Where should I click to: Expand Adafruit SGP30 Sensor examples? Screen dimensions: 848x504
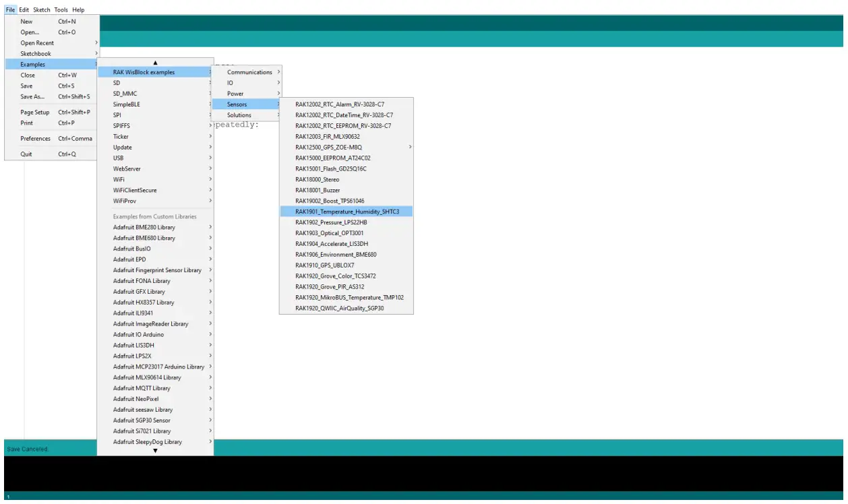[x=156, y=420]
